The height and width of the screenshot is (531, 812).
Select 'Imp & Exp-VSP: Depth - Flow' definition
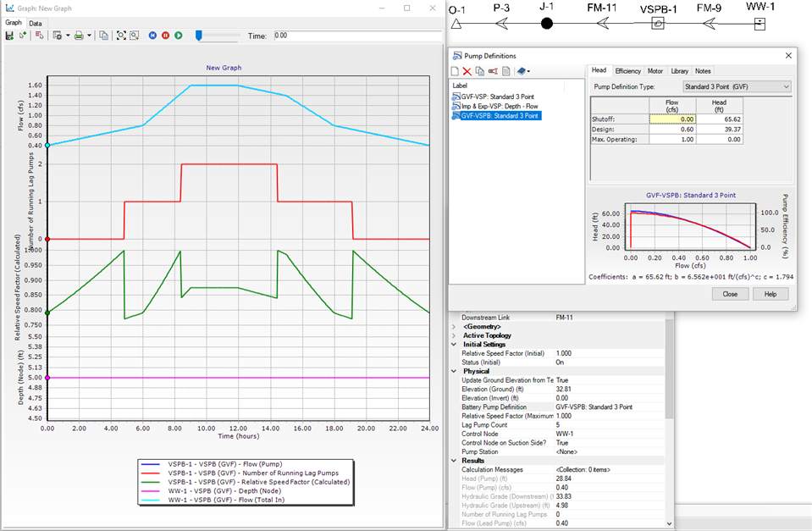(x=500, y=106)
